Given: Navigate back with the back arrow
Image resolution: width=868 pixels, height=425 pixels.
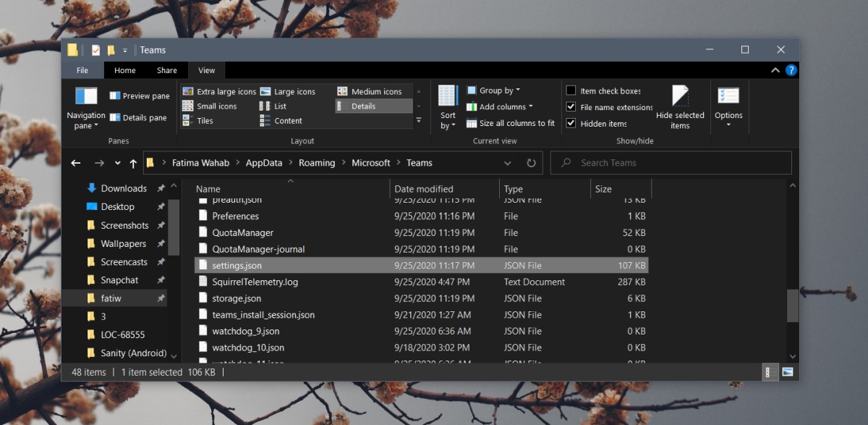Looking at the screenshot, I should (x=76, y=164).
